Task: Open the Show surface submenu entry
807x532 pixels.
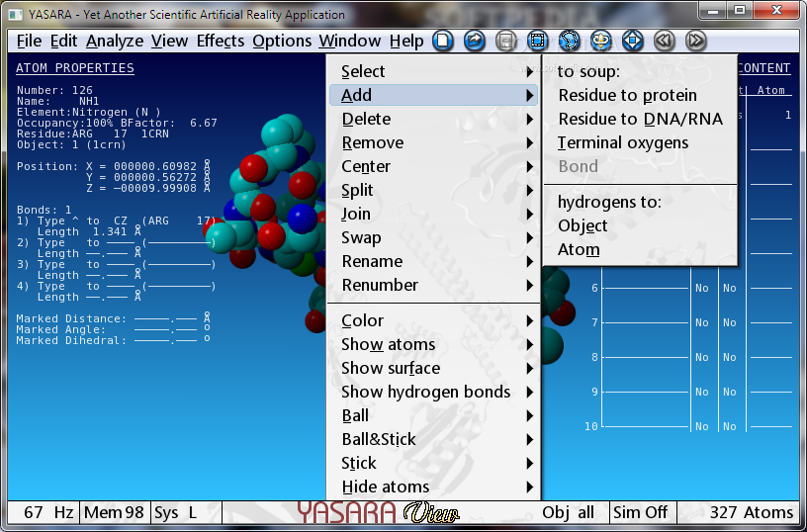Action: [433, 368]
